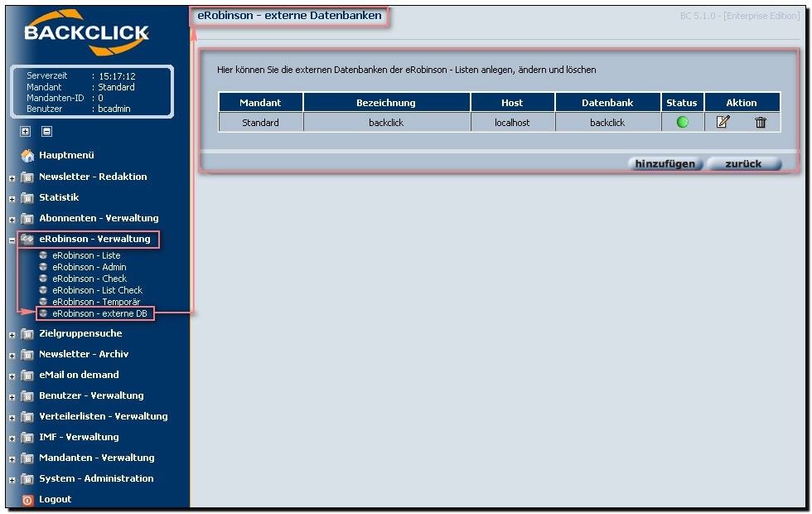The height and width of the screenshot is (514, 812).
Task: Click the backclick Datenbank cell
Action: (x=607, y=123)
